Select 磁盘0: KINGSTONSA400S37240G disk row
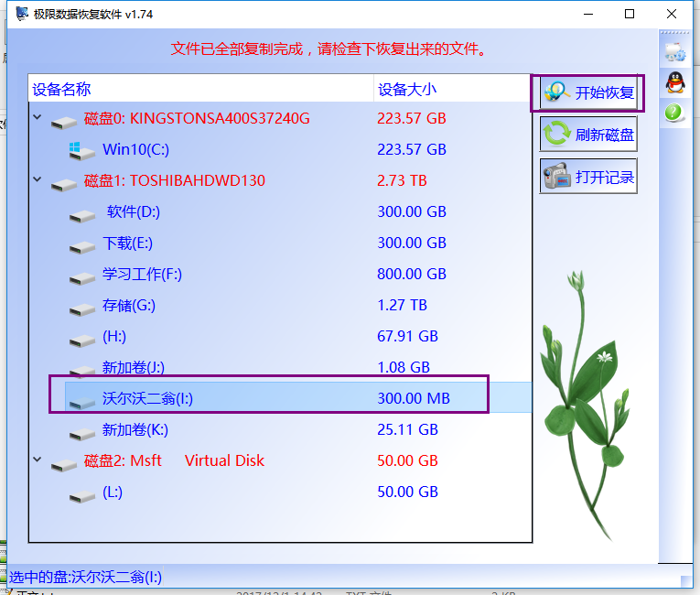Image resolution: width=700 pixels, height=595 pixels. click(280, 118)
